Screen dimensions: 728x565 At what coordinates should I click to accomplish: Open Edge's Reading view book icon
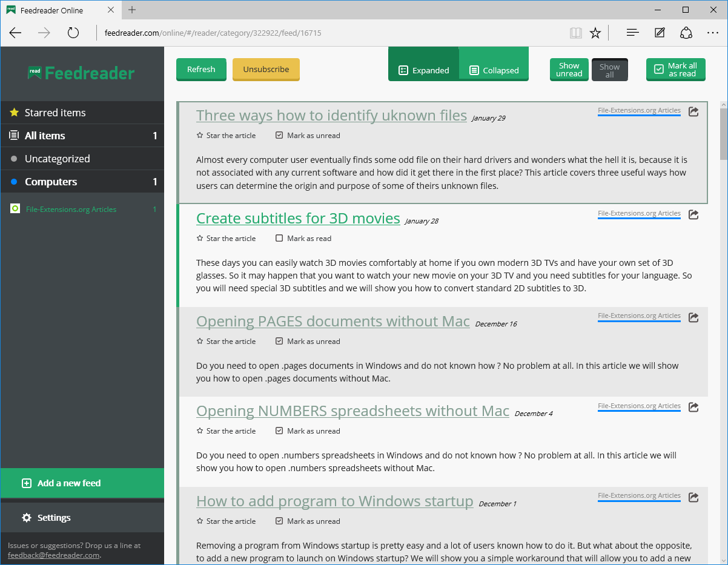575,33
